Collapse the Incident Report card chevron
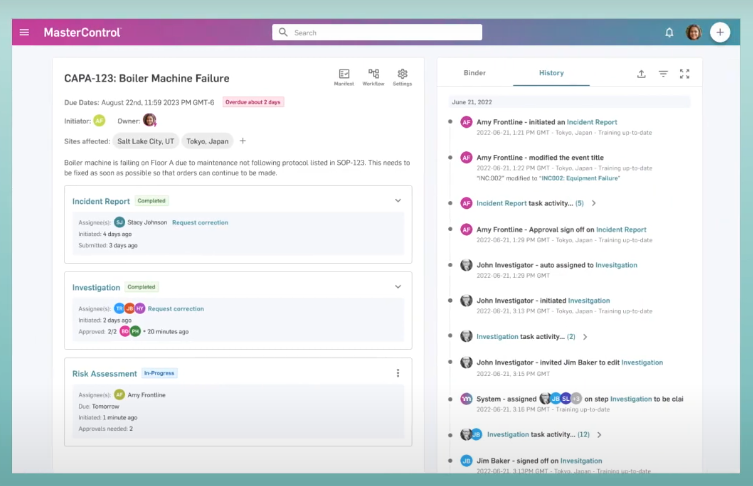 click(x=398, y=201)
